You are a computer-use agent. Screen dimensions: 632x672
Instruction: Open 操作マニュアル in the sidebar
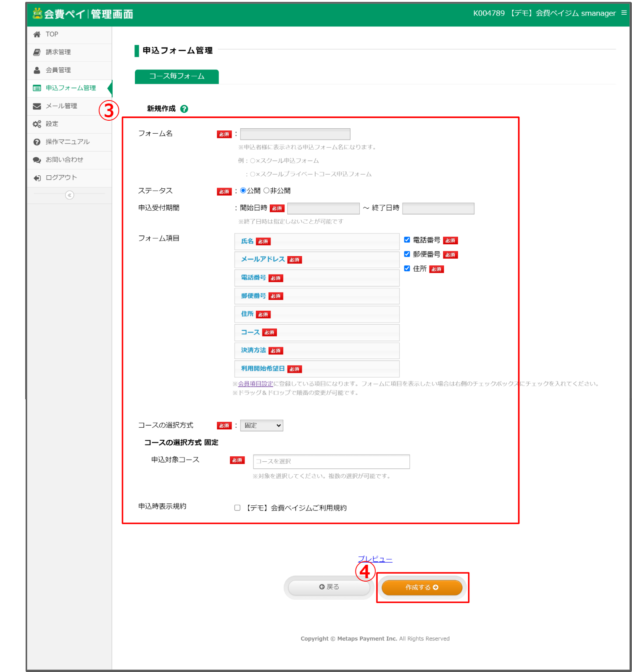70,142
